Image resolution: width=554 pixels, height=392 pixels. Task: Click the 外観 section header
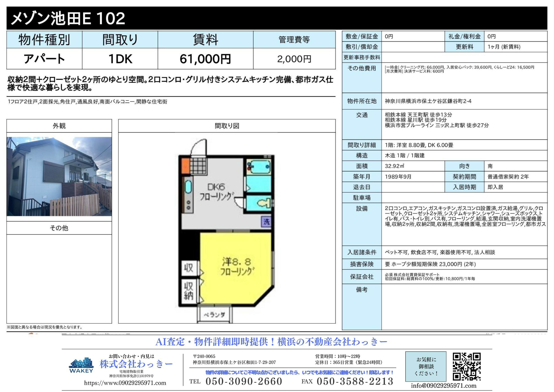click(x=59, y=126)
